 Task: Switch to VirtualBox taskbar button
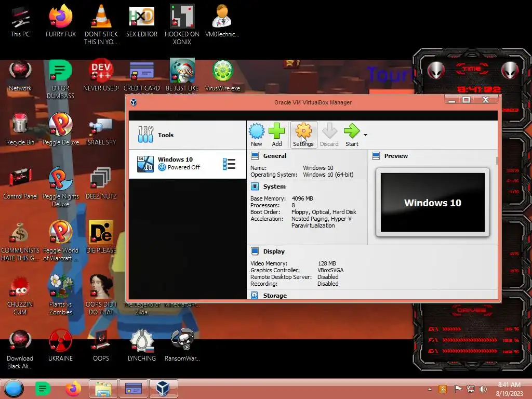click(x=164, y=389)
